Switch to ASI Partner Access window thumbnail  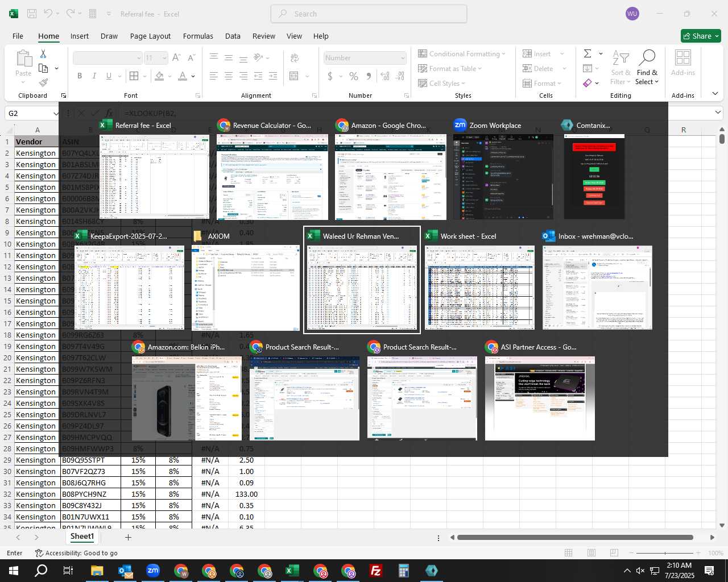click(540, 398)
